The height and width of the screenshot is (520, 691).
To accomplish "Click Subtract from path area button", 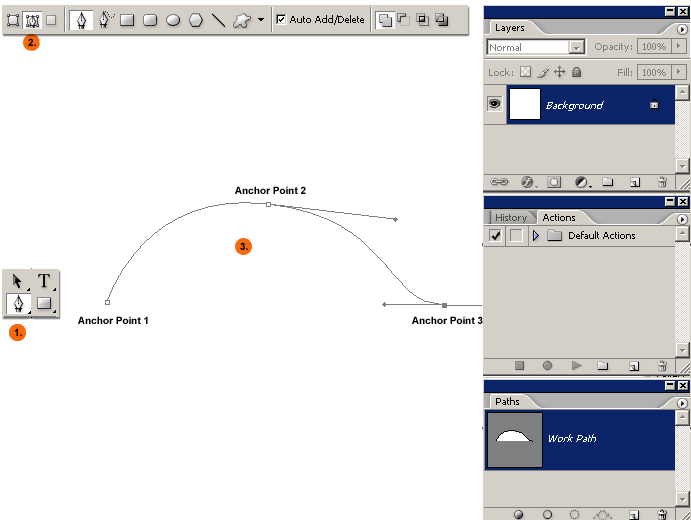I will (403, 19).
